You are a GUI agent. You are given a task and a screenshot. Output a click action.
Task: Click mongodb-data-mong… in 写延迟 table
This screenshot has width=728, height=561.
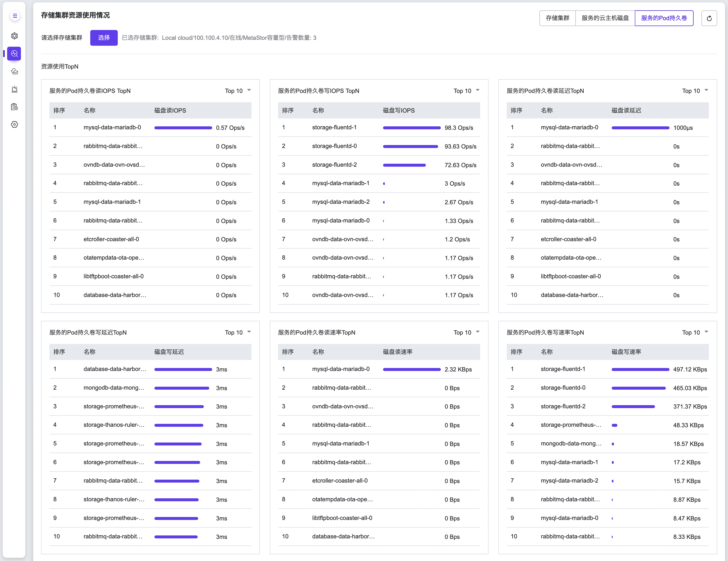click(114, 388)
